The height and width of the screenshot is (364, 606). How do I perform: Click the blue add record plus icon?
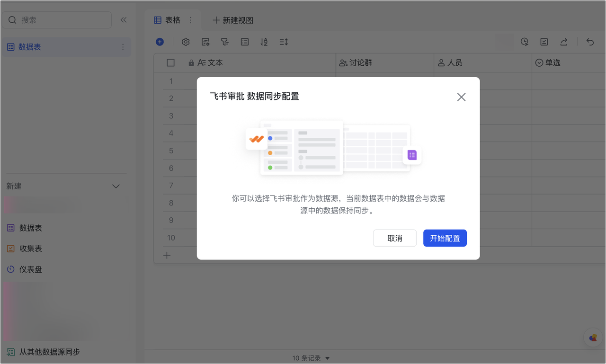click(160, 42)
